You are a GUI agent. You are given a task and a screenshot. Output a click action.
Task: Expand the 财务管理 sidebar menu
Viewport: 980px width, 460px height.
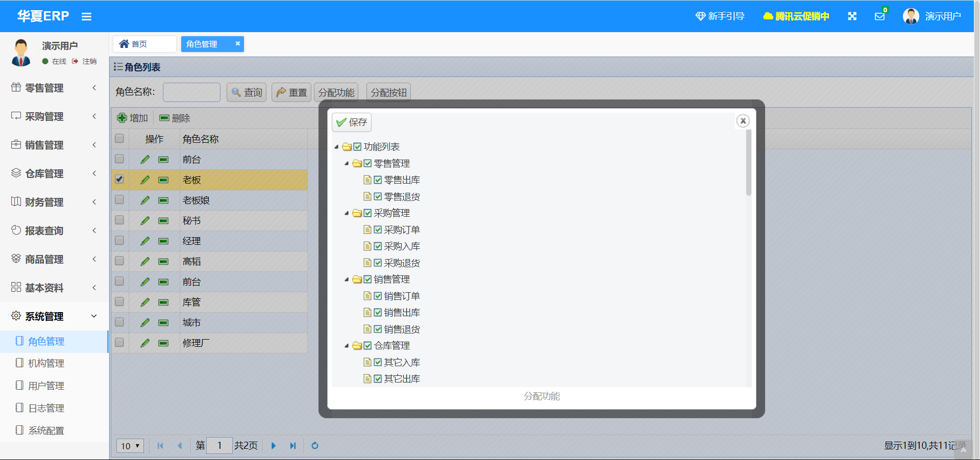pyautogui.click(x=54, y=202)
